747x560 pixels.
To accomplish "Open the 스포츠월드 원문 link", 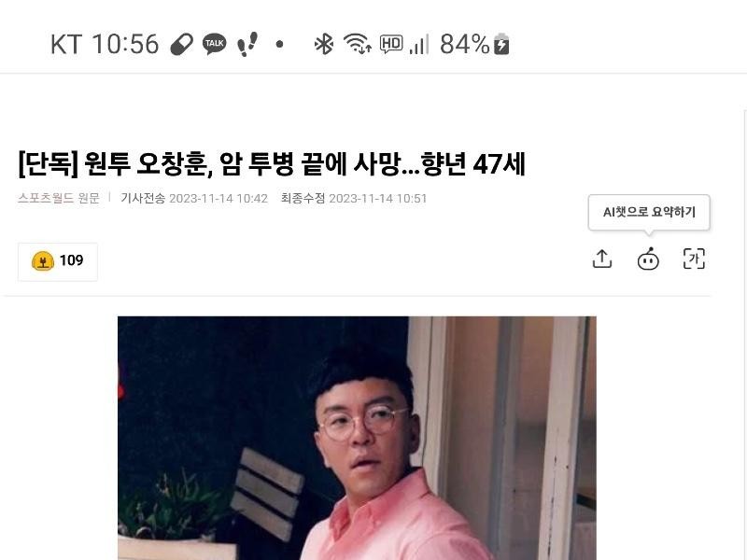I will click(x=59, y=198).
